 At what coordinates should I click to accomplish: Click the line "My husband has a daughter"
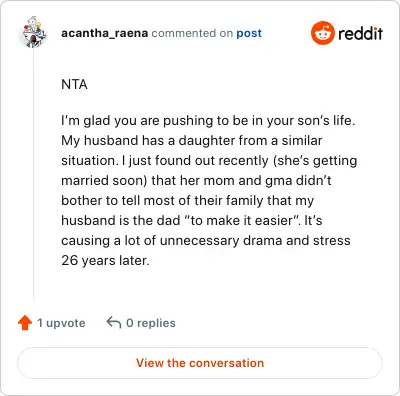192,140
